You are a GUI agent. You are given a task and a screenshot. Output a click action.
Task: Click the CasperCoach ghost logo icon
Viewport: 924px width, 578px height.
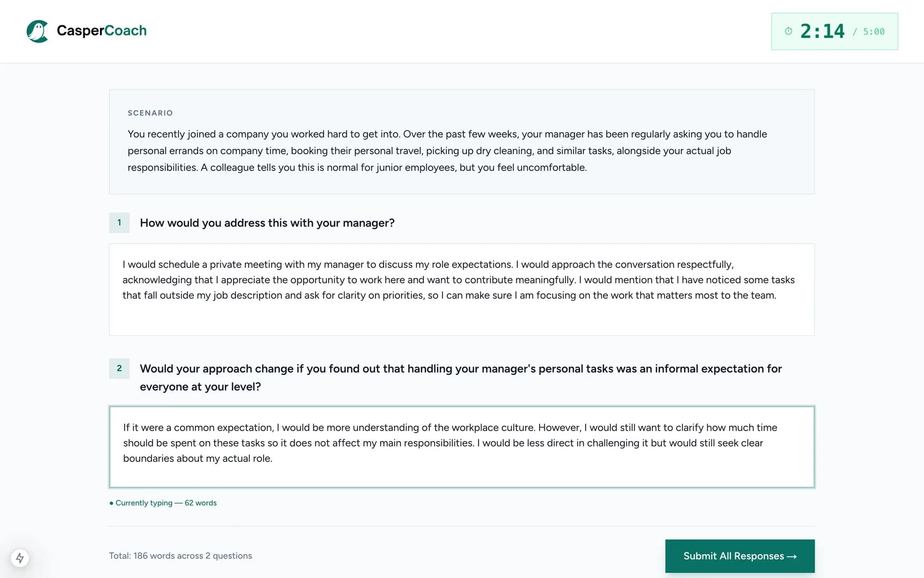tap(37, 31)
